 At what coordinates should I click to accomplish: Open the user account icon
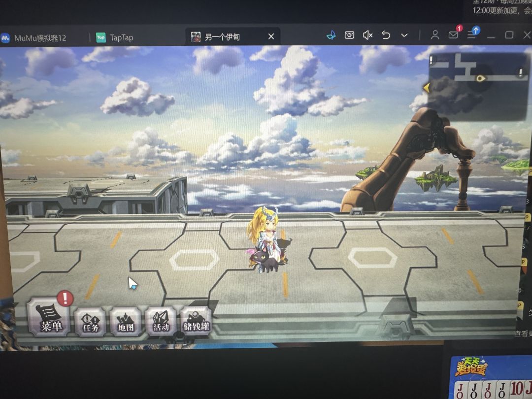coord(435,34)
